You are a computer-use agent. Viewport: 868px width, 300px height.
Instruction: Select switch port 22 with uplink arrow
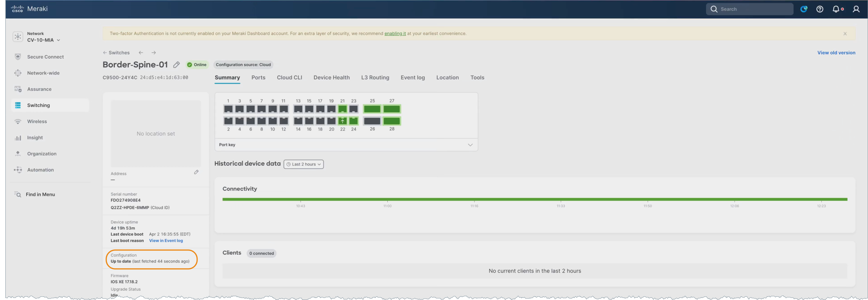(x=342, y=121)
